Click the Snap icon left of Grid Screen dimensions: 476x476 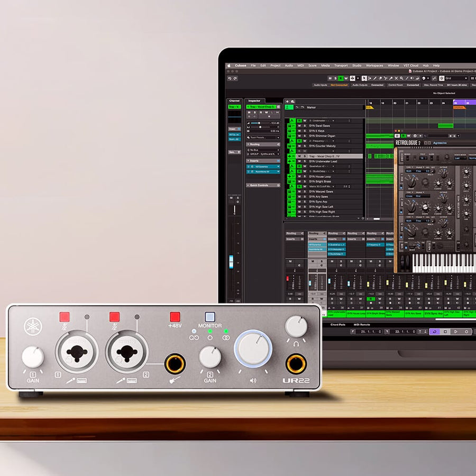[x=442, y=78]
